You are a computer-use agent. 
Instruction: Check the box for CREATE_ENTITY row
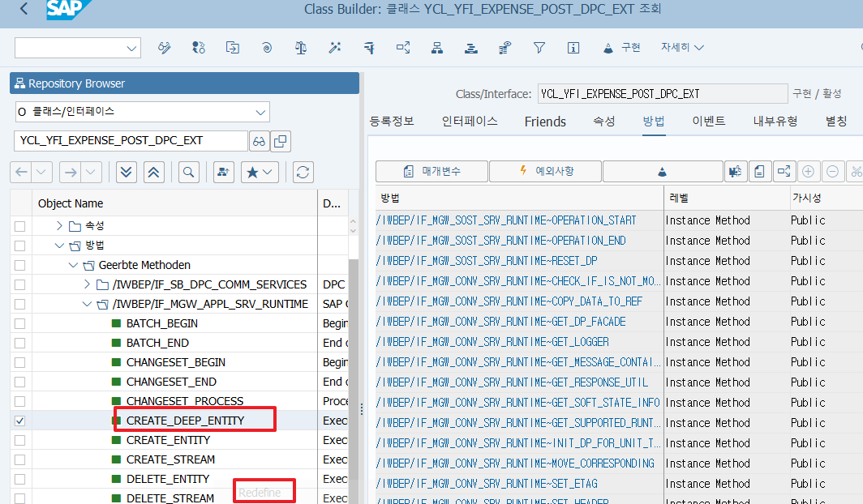(x=19, y=440)
